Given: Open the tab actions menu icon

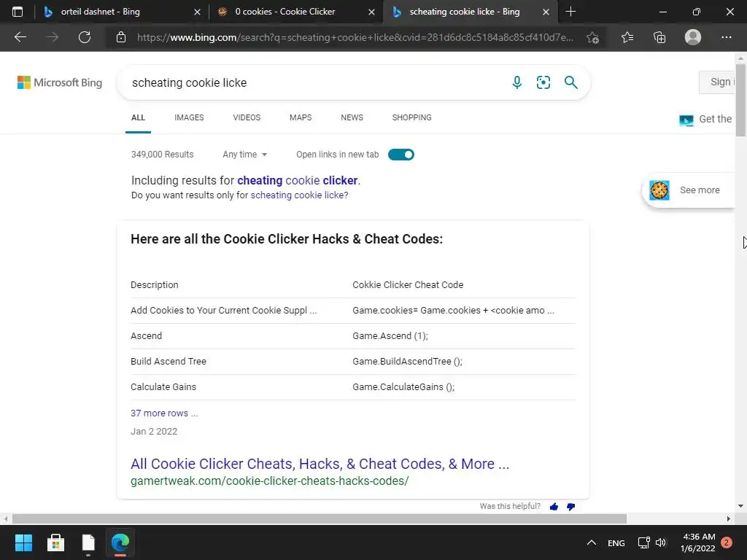Looking at the screenshot, I should coord(18,12).
